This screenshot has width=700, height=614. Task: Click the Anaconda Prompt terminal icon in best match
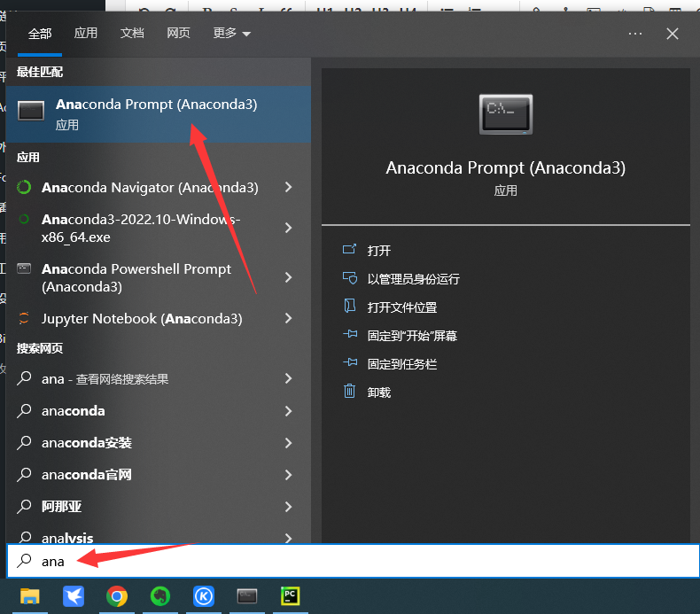[31, 111]
